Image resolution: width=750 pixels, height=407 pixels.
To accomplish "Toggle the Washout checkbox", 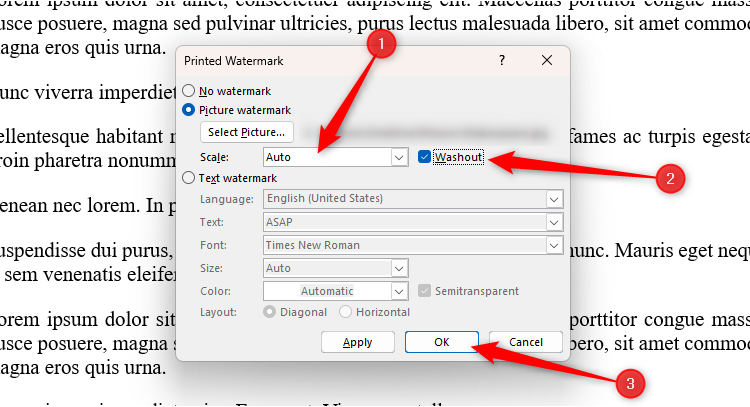I will point(424,157).
